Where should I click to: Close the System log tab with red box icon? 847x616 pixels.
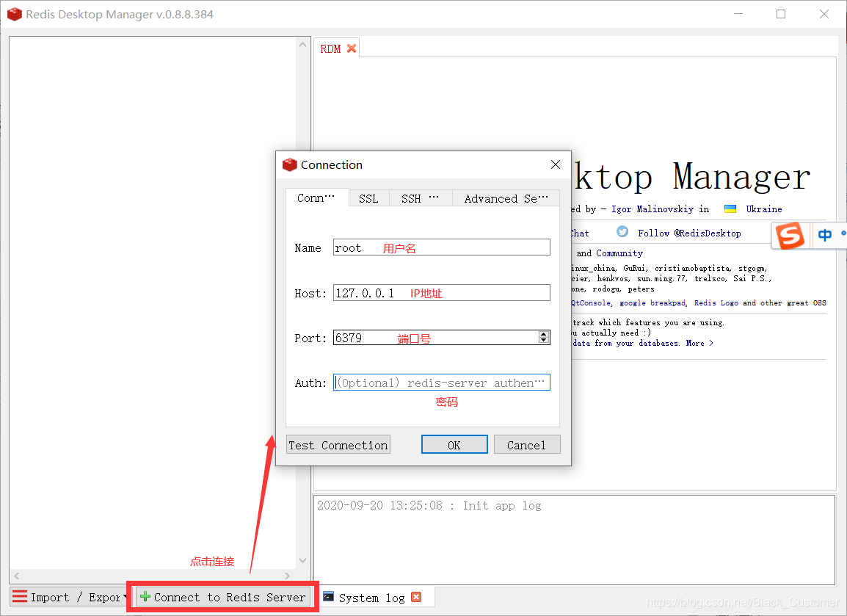(416, 597)
